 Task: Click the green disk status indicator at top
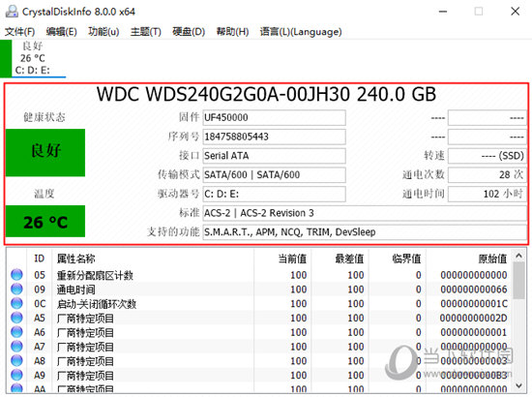(x=6, y=58)
